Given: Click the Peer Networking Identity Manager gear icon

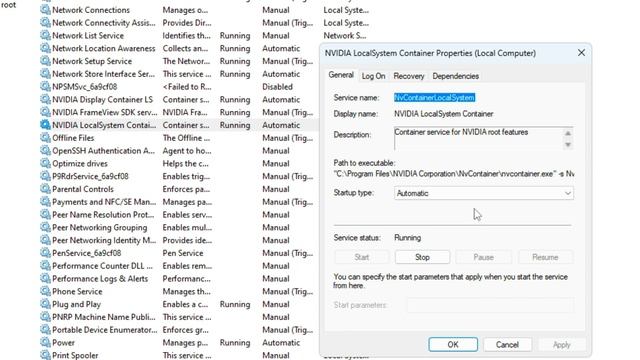Looking at the screenshot, I should (45, 240).
